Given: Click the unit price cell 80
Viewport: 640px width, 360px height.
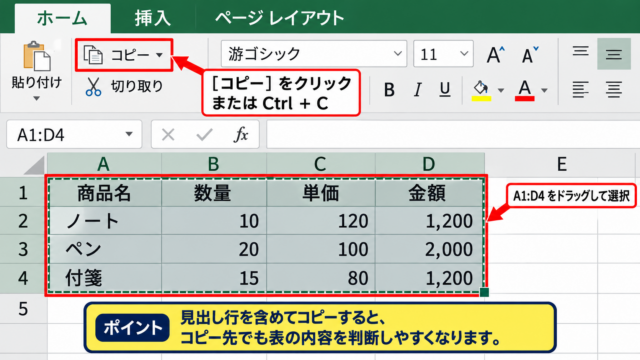Looking at the screenshot, I should tap(321, 278).
